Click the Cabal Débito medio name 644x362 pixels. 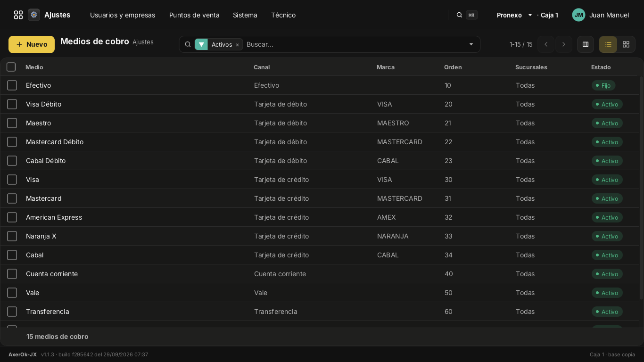[x=46, y=161]
